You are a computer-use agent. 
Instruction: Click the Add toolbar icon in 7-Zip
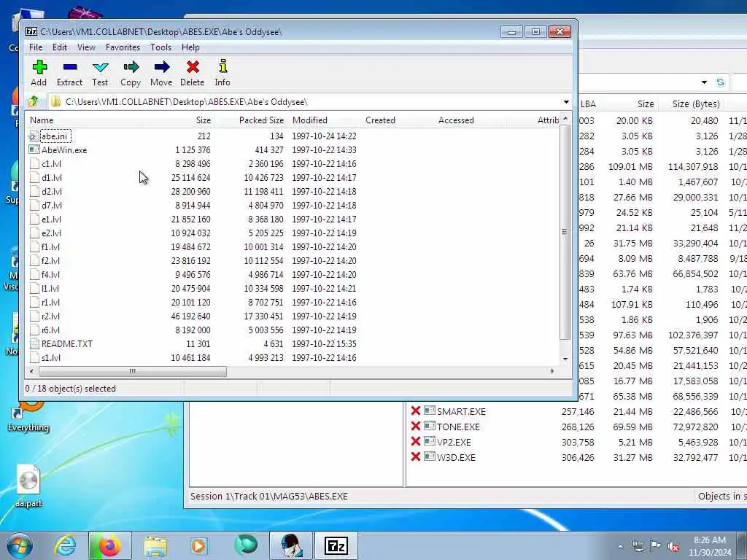pyautogui.click(x=39, y=66)
